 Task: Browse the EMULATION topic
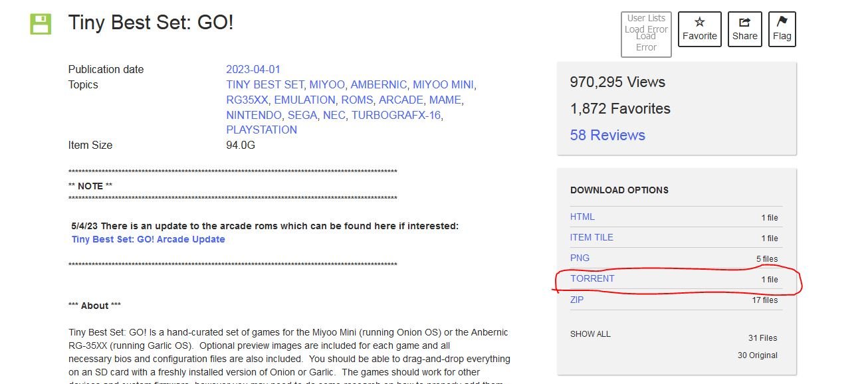(x=304, y=100)
